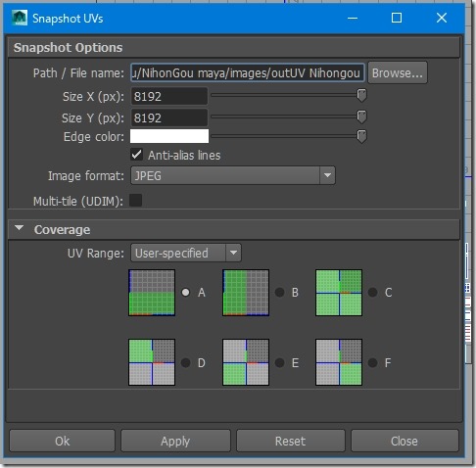Open the Image format JPEG dropdown
Viewport: 476px width, 468px height.
point(233,175)
